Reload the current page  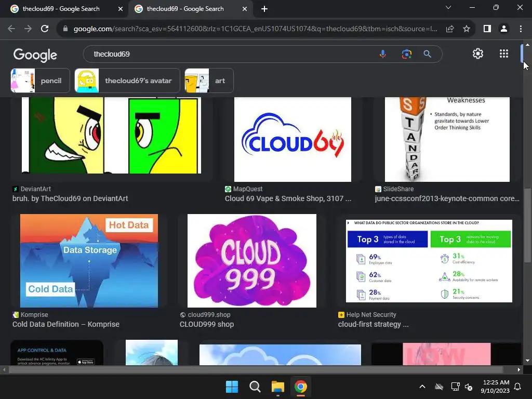click(45, 29)
